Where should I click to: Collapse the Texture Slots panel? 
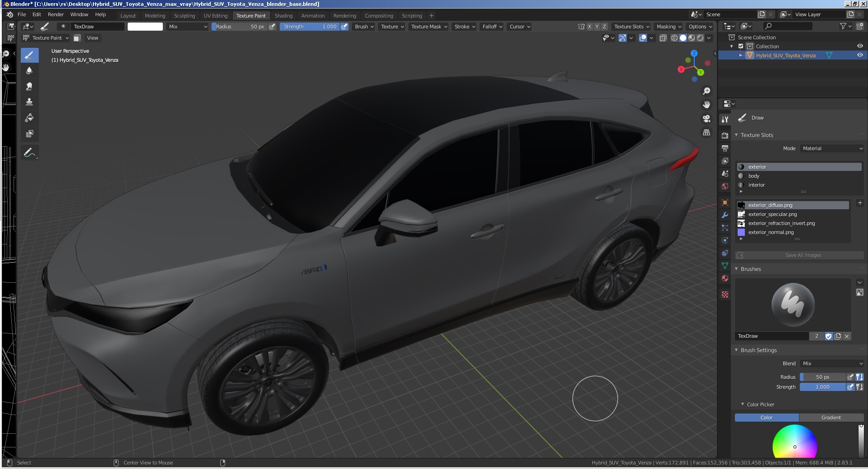[x=736, y=135]
